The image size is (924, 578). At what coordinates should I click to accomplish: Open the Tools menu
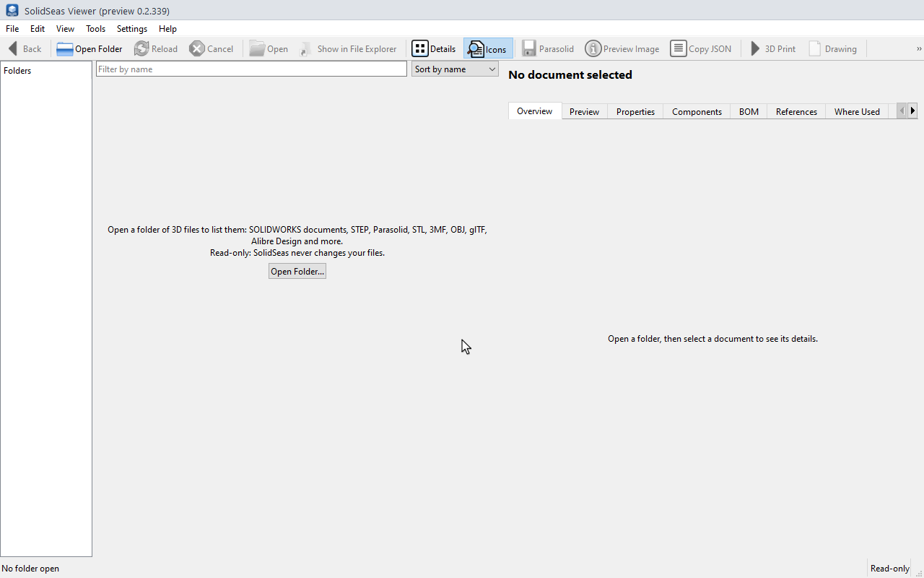tap(95, 29)
